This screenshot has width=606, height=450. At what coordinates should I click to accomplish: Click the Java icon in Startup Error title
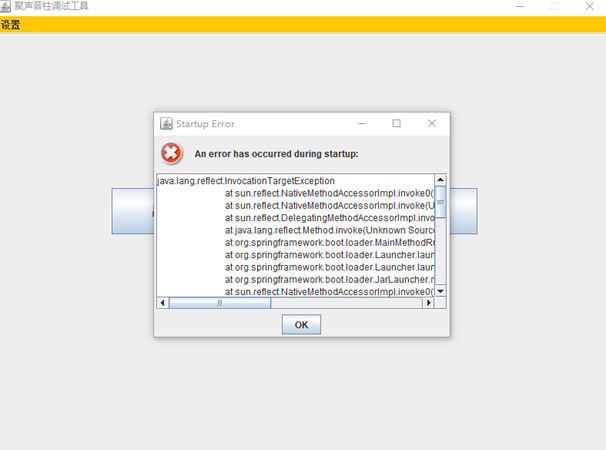[166, 124]
